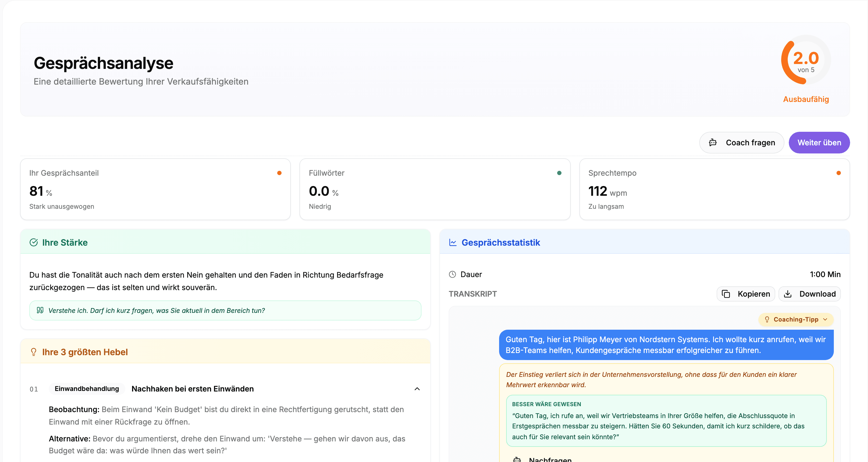Click the 0.0 % Füllwörter value
The height and width of the screenshot is (462, 868).
point(324,191)
